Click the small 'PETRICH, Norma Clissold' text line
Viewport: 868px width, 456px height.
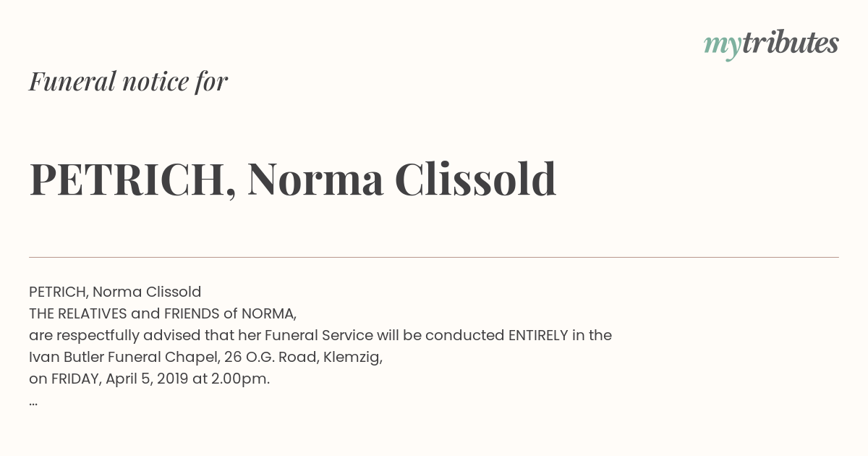tap(115, 292)
